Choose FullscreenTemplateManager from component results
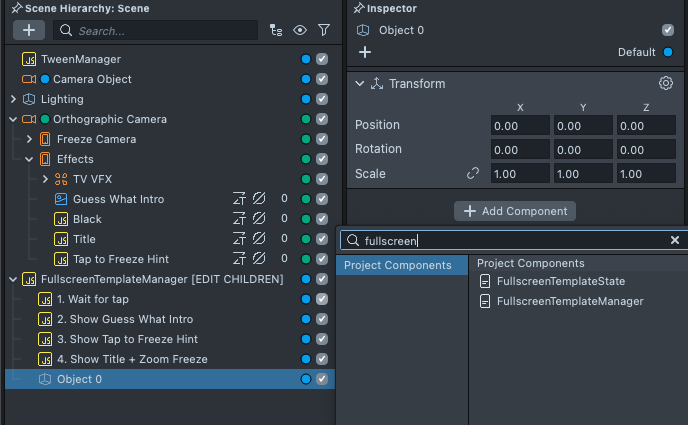This screenshot has height=425, width=688. 569,301
